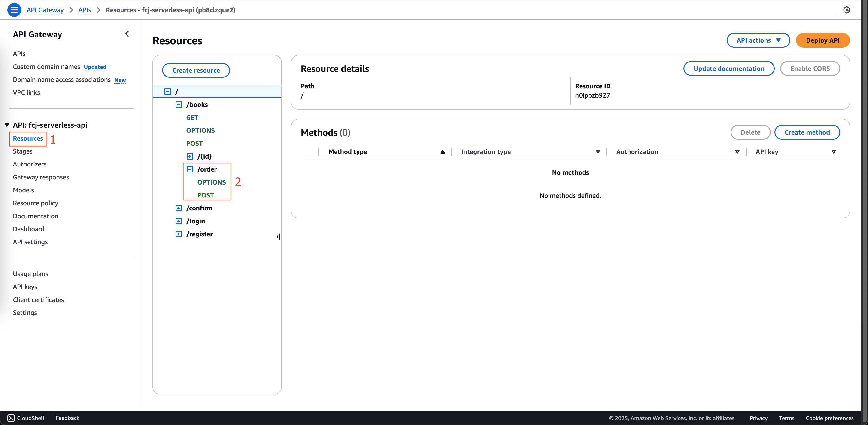
Task: Sort by API key column
Action: coord(834,152)
